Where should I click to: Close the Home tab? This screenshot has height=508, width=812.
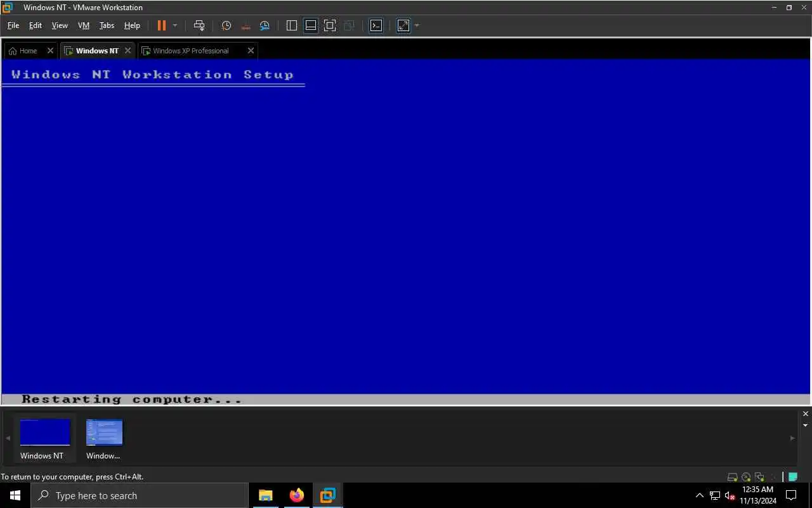pos(51,51)
